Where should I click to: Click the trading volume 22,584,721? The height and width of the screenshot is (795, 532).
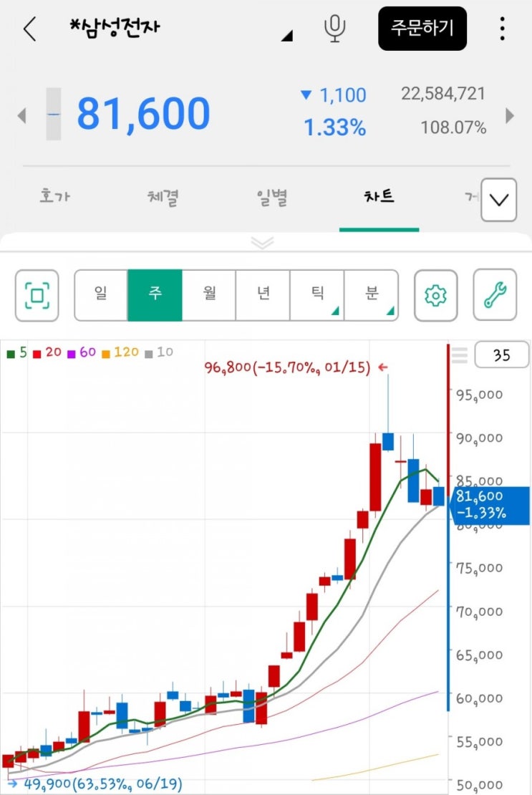coord(443,93)
